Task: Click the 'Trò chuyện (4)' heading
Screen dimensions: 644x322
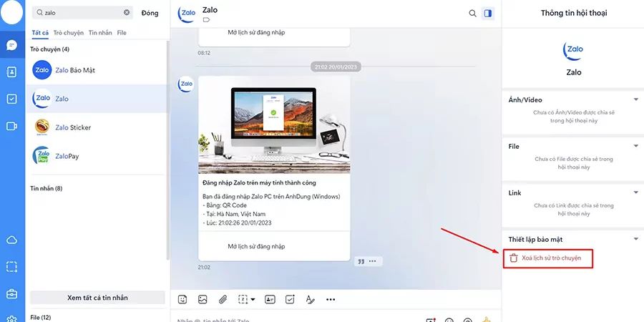Action: pos(49,49)
